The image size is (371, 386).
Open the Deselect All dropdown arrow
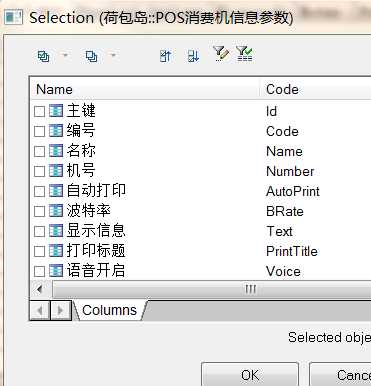click(x=113, y=55)
